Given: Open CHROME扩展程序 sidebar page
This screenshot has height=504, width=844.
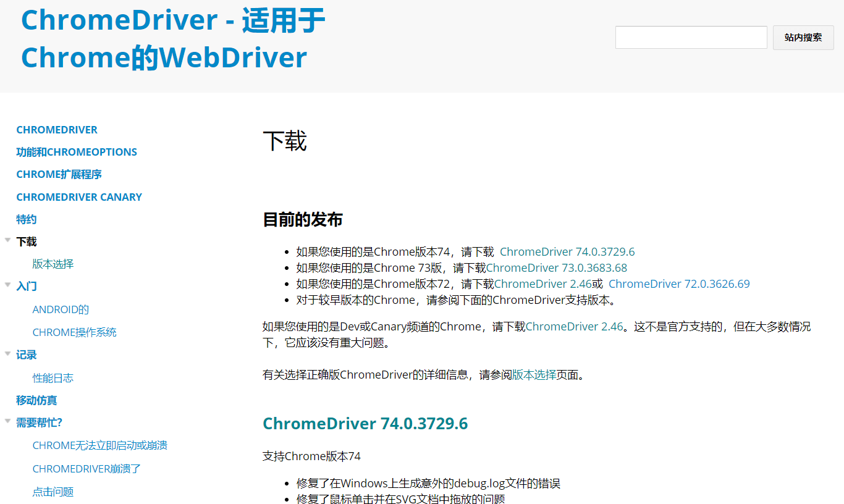Looking at the screenshot, I should click(x=59, y=174).
